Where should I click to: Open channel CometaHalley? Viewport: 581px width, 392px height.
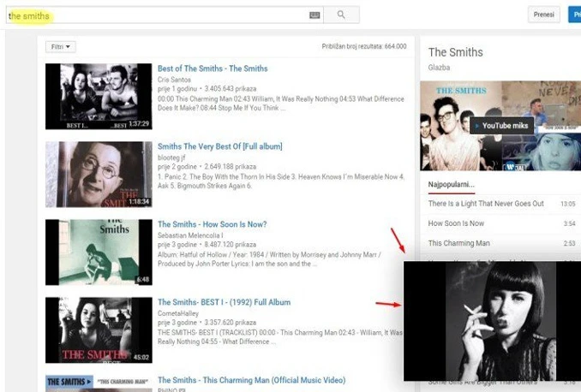pos(178,313)
